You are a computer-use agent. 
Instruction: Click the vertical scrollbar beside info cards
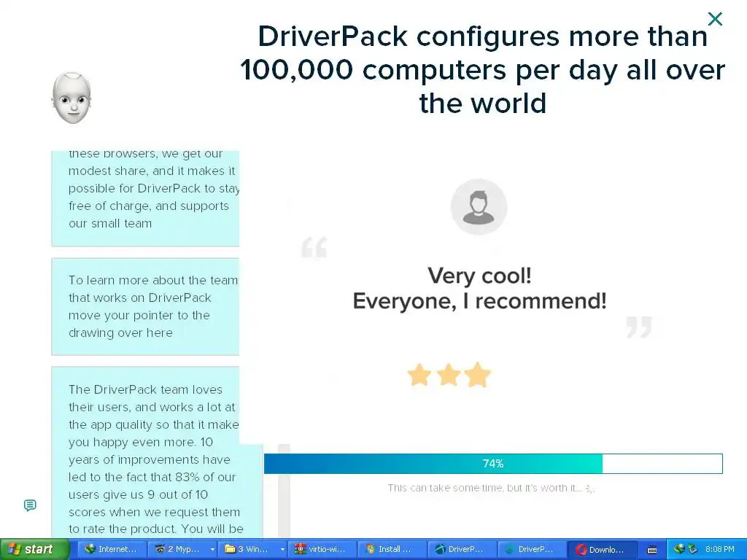click(x=284, y=491)
